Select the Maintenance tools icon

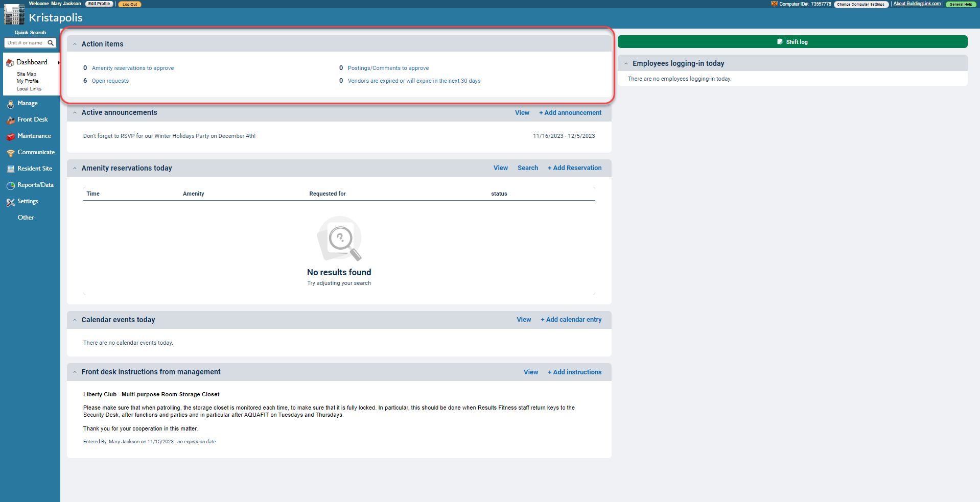click(x=10, y=136)
